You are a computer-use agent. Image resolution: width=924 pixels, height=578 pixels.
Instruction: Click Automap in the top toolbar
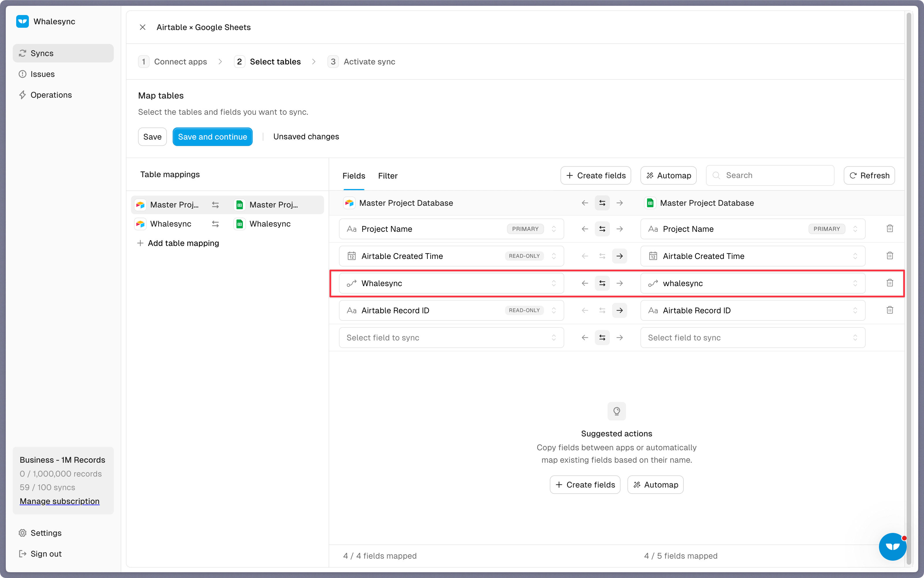(x=668, y=175)
